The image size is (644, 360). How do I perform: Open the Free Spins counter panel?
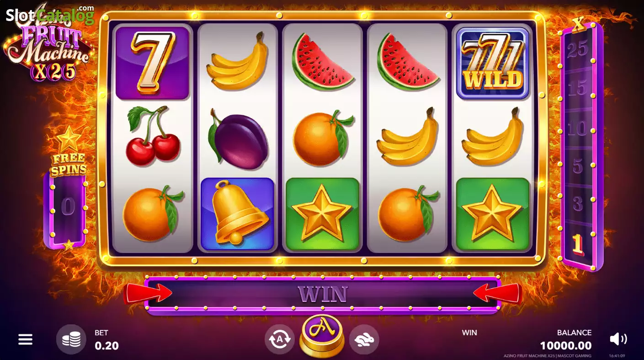[x=68, y=207]
